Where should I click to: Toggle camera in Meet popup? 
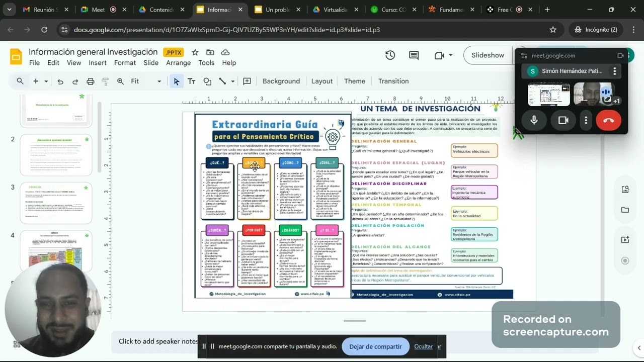(563, 120)
